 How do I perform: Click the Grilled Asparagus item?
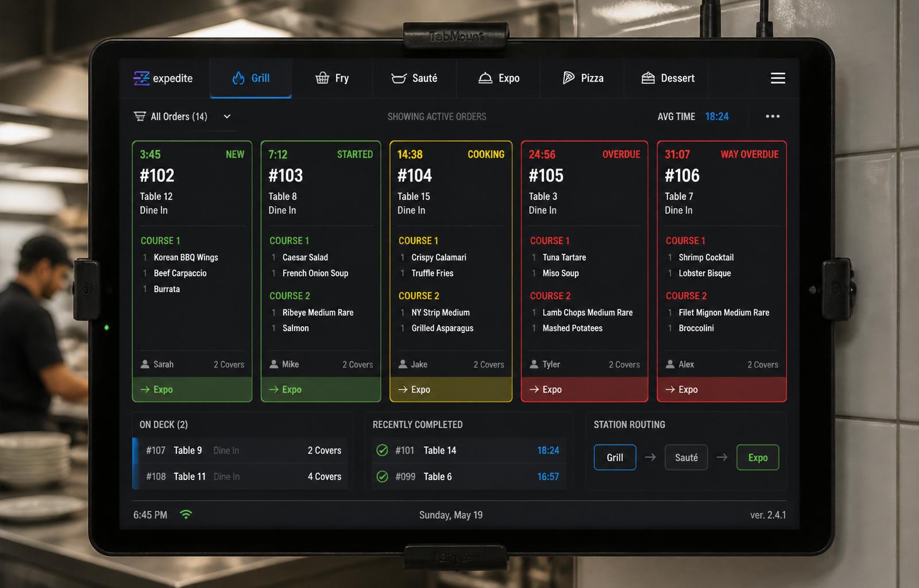[442, 328]
